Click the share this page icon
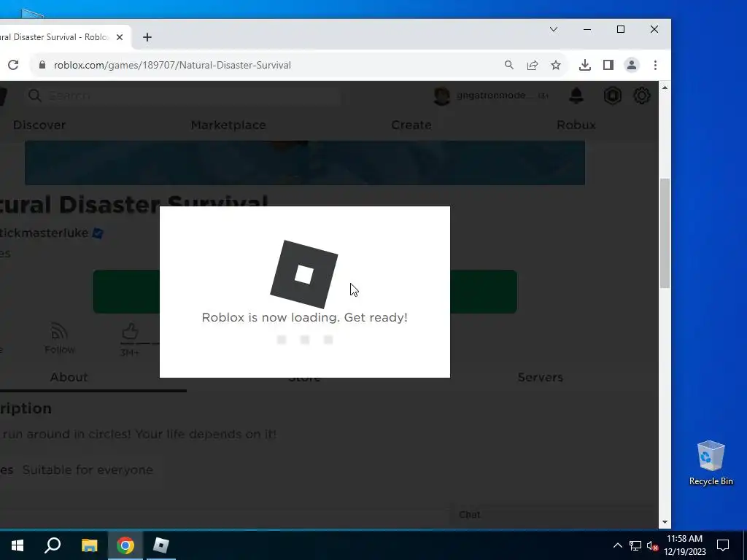Image resolution: width=747 pixels, height=560 pixels. click(532, 65)
